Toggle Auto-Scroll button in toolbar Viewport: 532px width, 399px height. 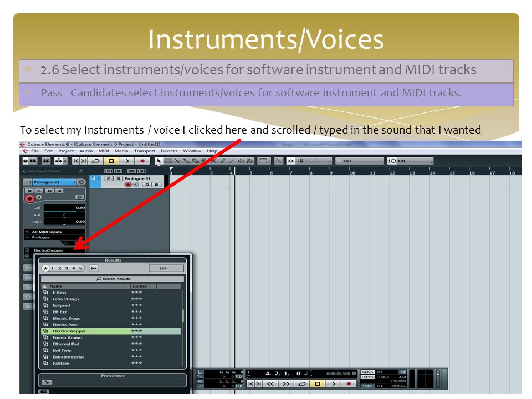(58, 161)
